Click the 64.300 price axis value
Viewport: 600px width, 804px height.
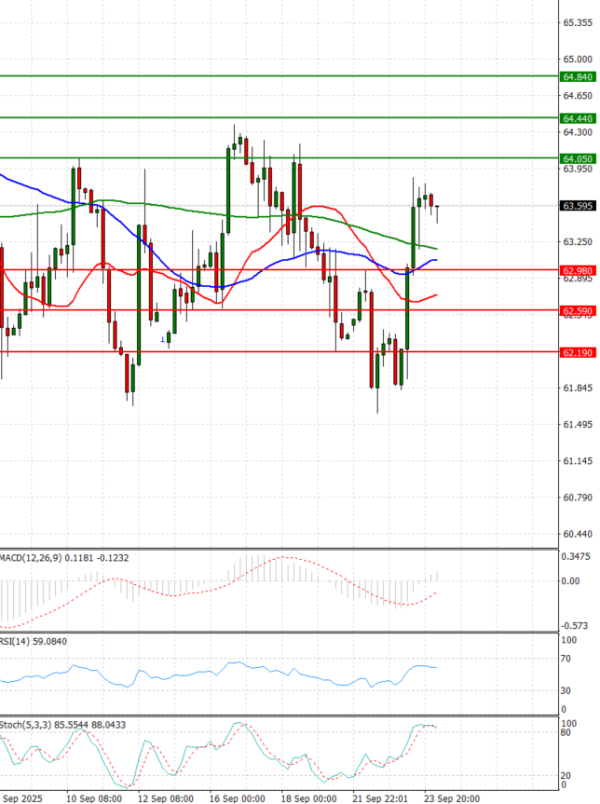click(x=578, y=133)
